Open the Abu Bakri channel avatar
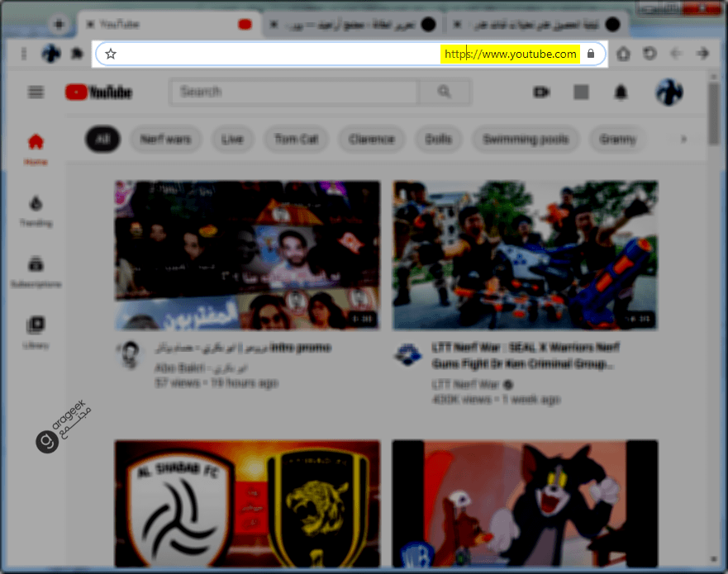Viewport: 728px width, 574px height. 130,354
